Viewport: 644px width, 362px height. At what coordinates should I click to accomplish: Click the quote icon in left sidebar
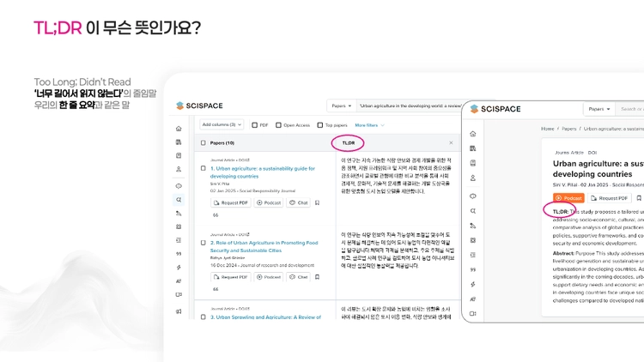tap(179, 254)
